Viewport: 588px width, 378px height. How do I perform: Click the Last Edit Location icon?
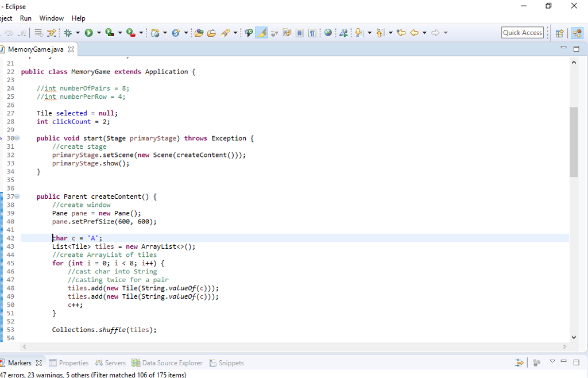pos(401,33)
